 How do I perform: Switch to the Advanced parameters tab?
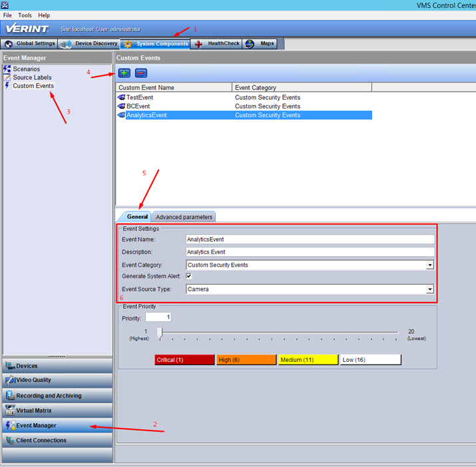(x=184, y=217)
